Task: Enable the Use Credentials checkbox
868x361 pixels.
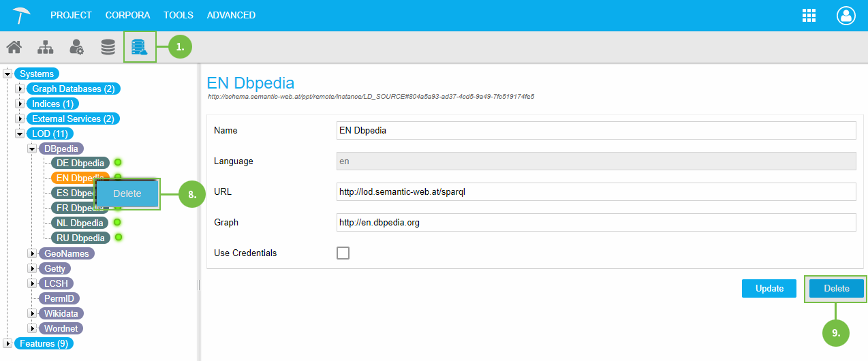Action: (343, 253)
